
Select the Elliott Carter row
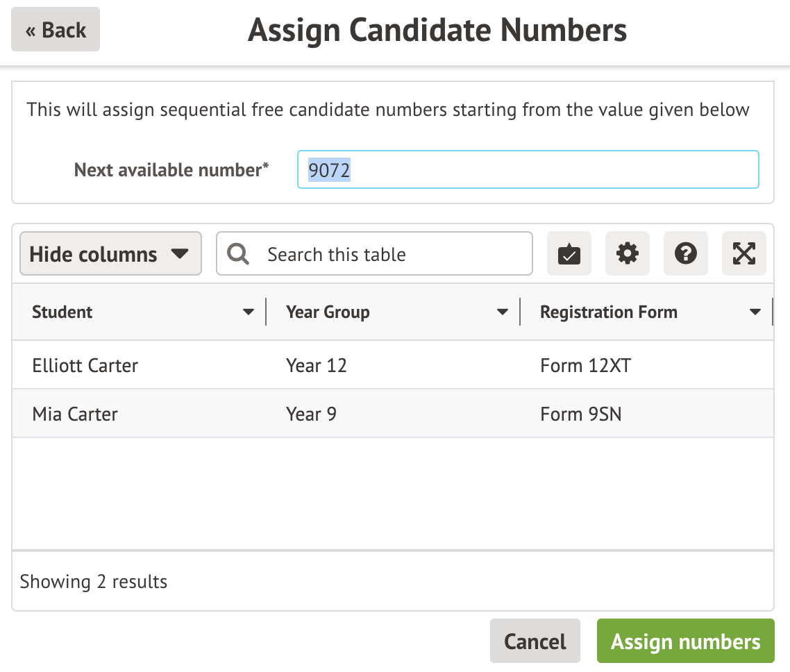coord(85,365)
